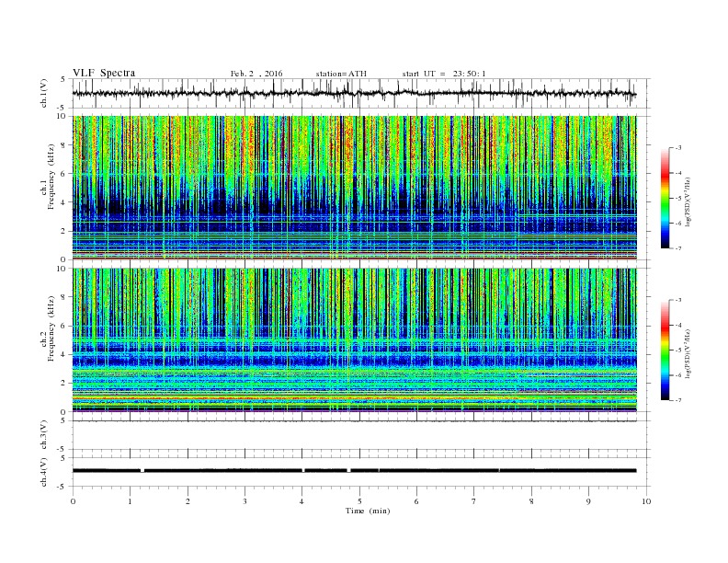Screen dimensions: 728x563
Task: Click the ch.2 spectrogram color scale bar
Action: click(665, 350)
